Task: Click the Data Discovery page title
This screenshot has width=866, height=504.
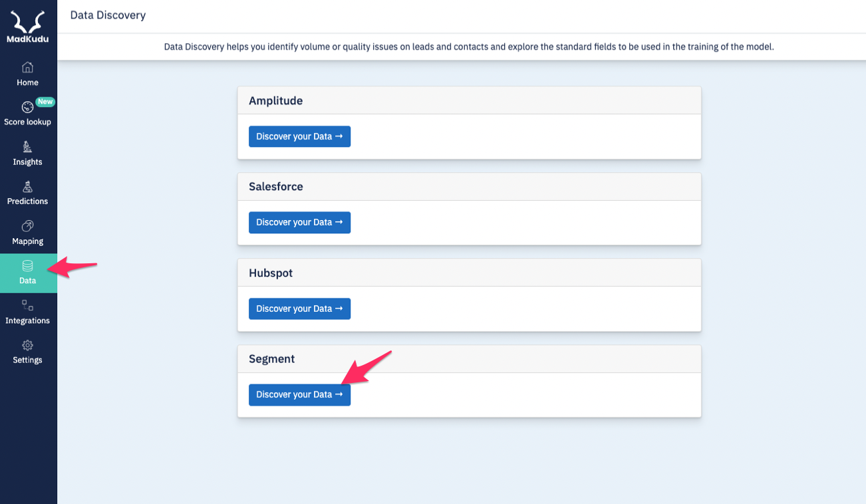Action: click(x=108, y=15)
